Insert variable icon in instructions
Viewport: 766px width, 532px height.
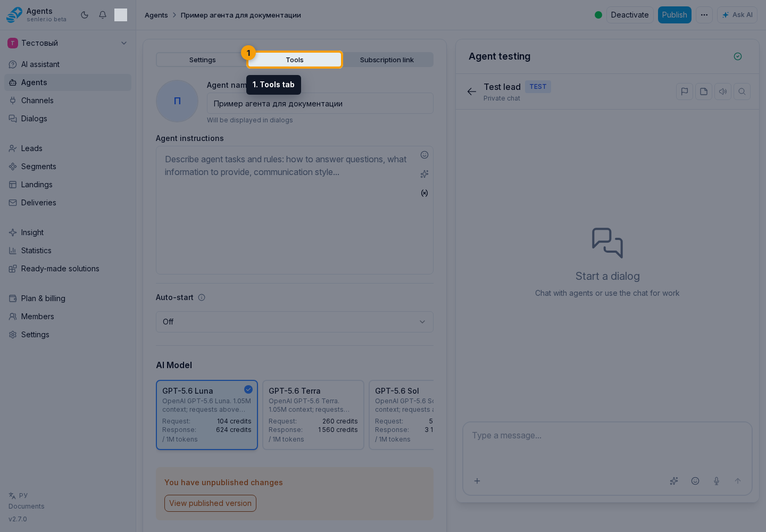click(424, 193)
